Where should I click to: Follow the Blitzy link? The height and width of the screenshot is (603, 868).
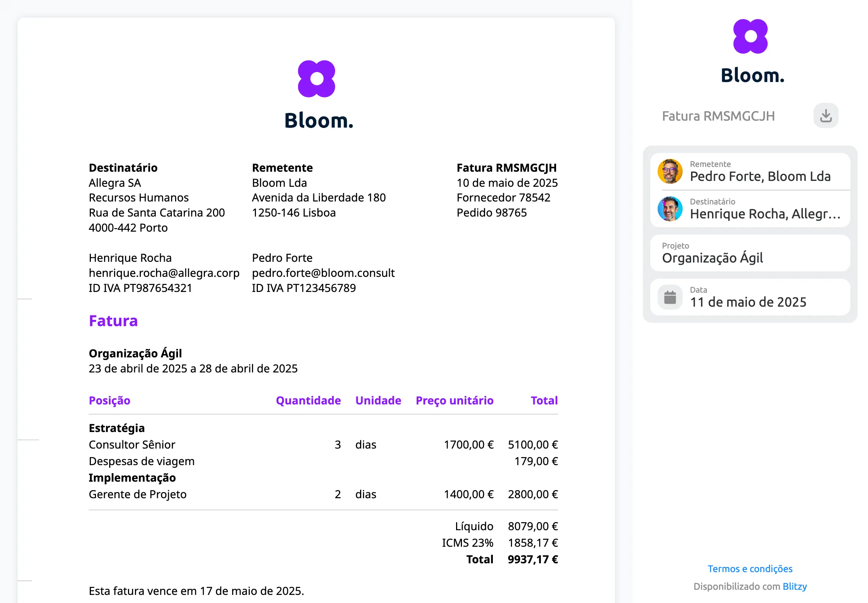tap(794, 586)
